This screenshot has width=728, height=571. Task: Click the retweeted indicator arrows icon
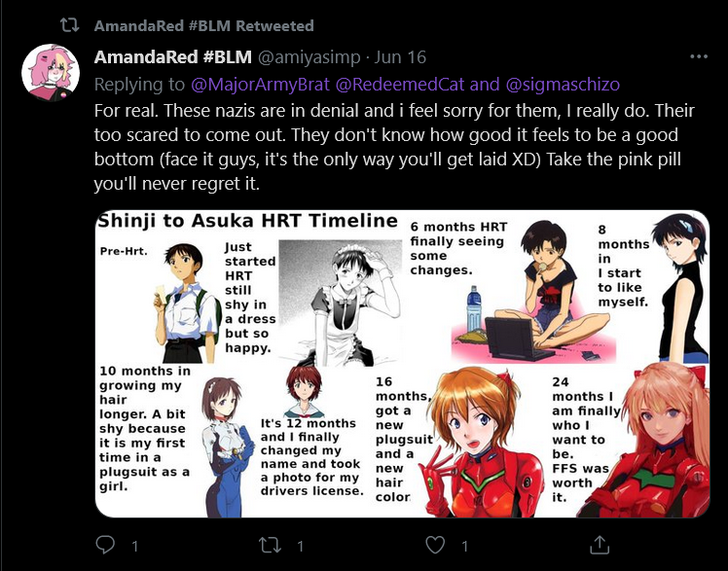(x=70, y=25)
